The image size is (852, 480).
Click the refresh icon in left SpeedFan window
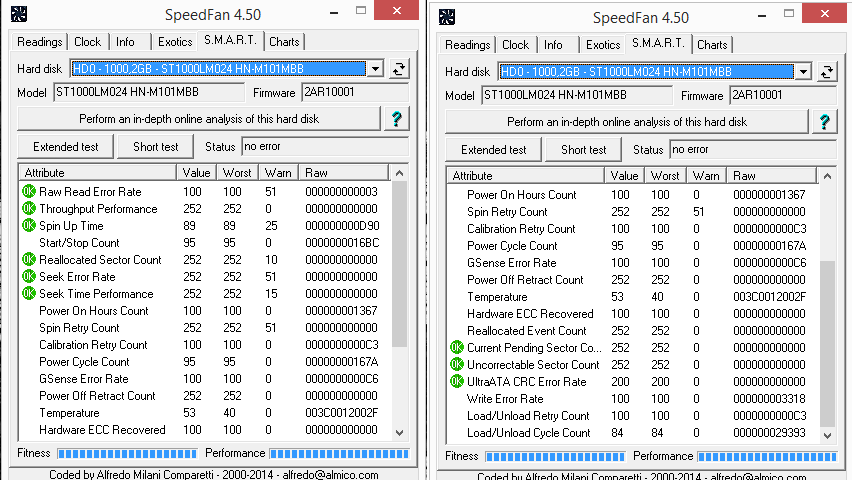[399, 69]
